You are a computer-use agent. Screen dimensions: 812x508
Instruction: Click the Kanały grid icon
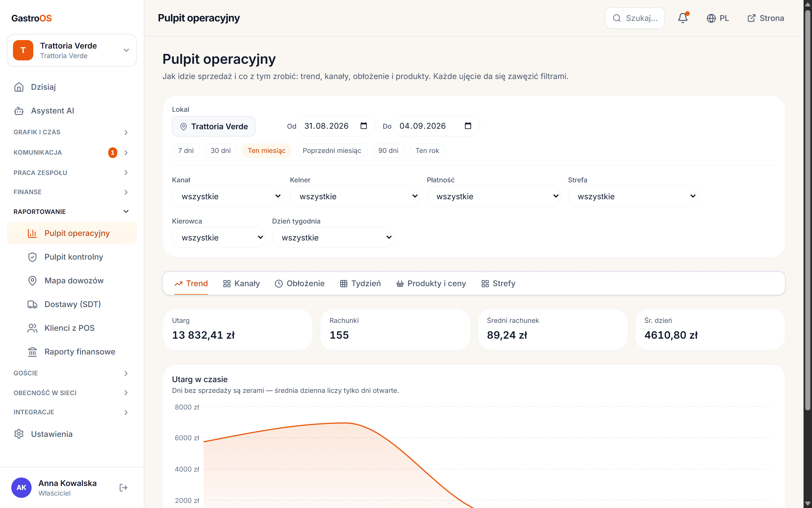[227, 284]
